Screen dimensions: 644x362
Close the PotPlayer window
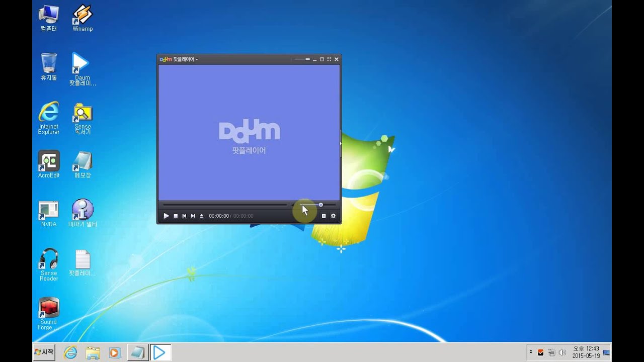click(x=337, y=59)
